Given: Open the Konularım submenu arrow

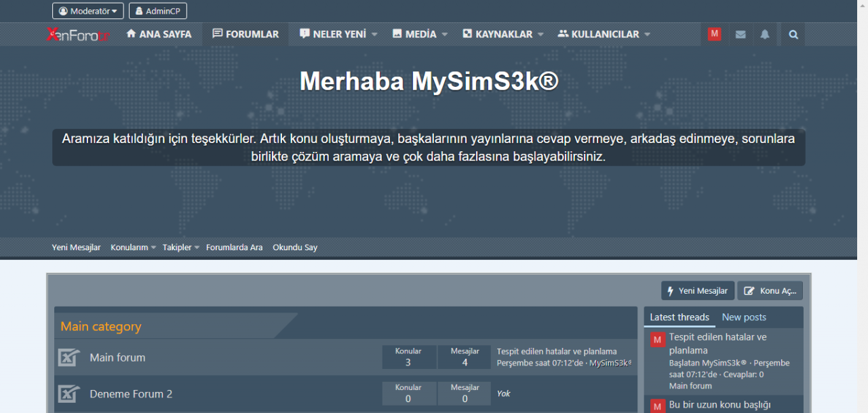Looking at the screenshot, I should pos(153,248).
